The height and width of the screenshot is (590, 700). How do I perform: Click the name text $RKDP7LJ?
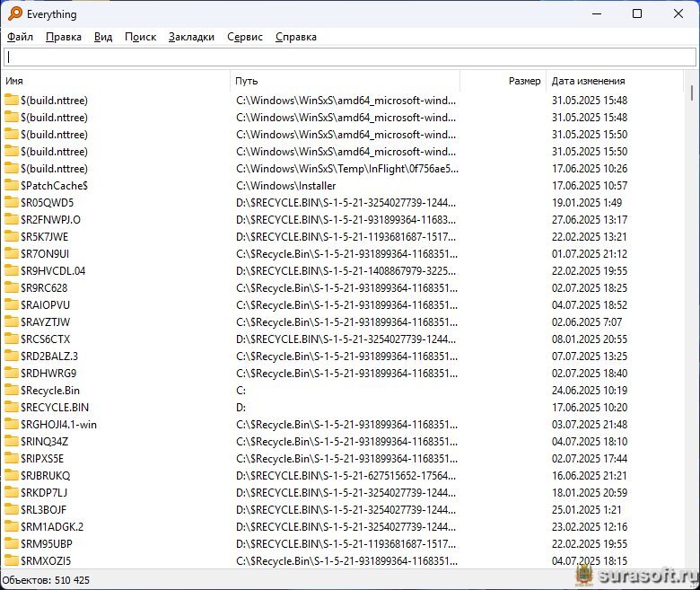[x=44, y=492]
